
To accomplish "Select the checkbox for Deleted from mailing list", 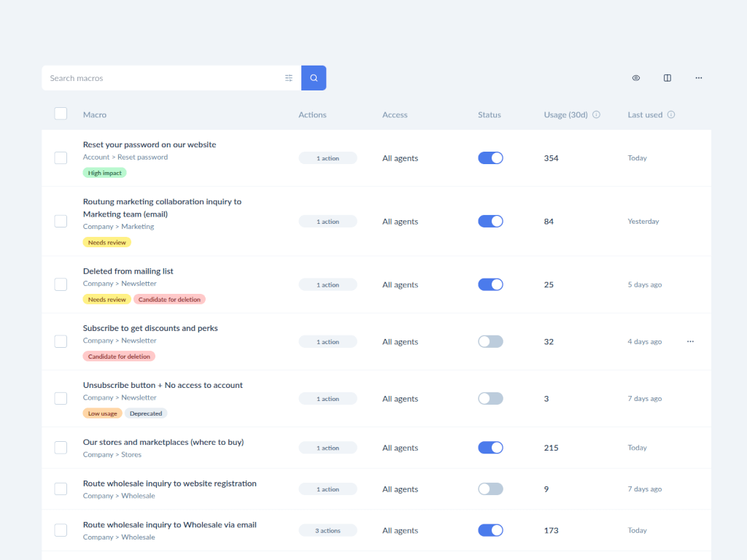I will pos(61,284).
